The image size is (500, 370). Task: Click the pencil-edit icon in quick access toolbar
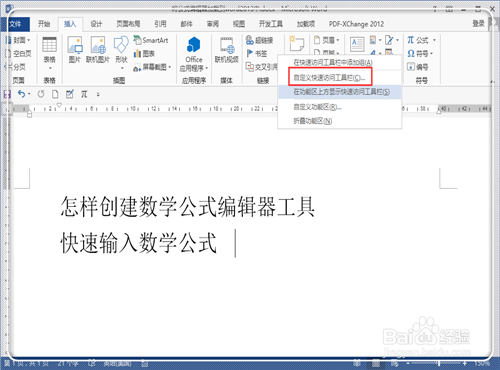click(x=69, y=94)
